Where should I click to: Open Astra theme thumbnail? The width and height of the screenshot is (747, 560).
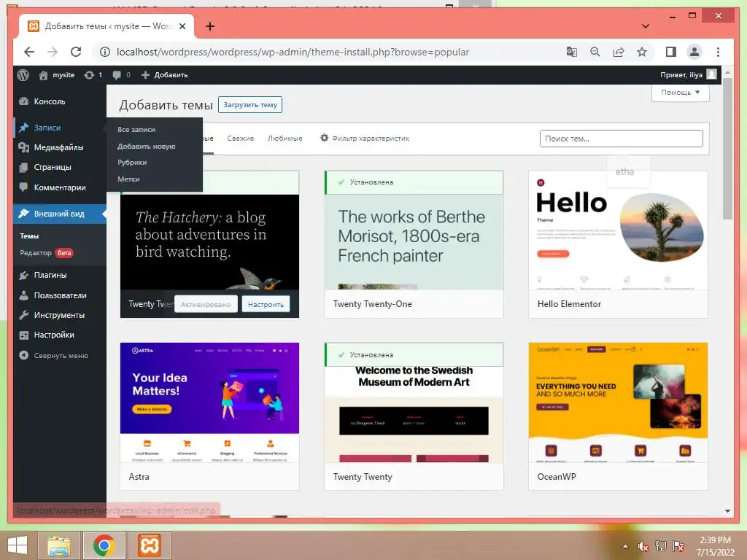coord(209,402)
